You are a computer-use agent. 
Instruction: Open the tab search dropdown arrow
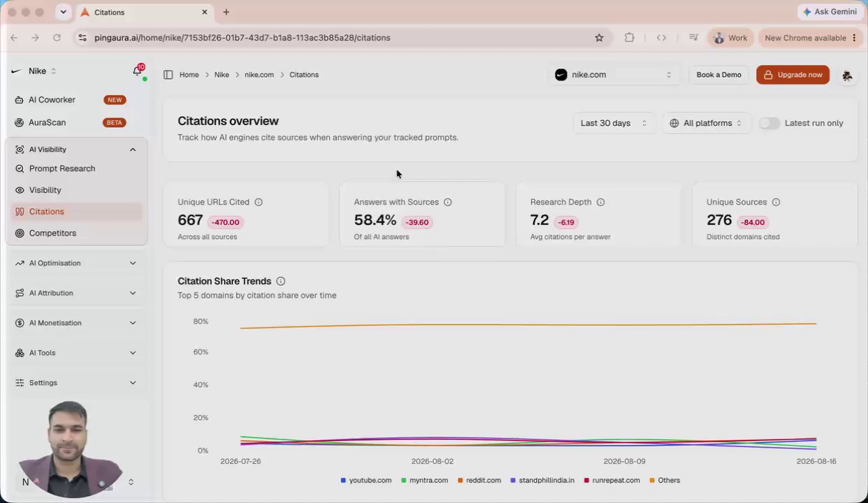coord(64,12)
